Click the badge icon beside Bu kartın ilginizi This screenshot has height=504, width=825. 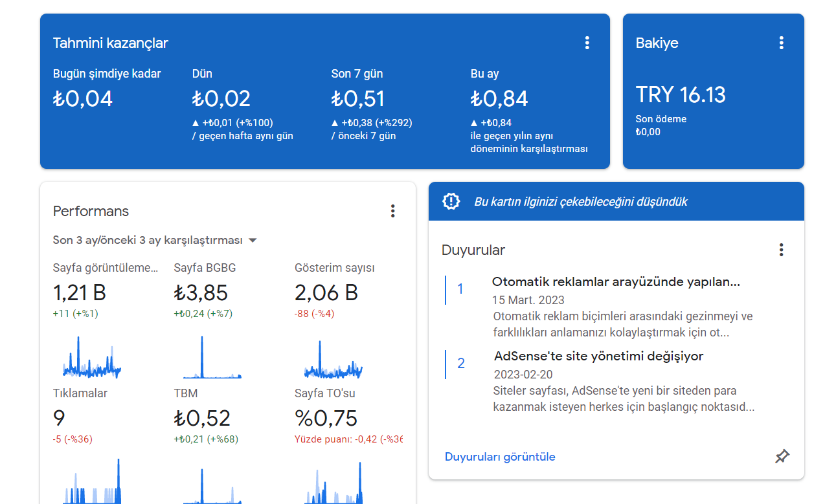coord(451,201)
